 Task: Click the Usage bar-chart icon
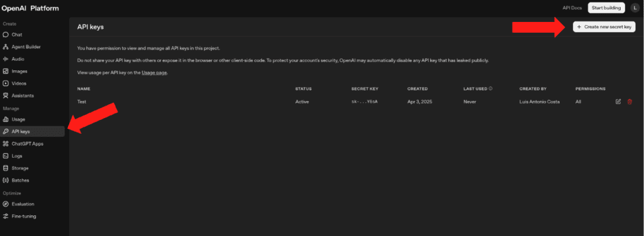pos(6,120)
